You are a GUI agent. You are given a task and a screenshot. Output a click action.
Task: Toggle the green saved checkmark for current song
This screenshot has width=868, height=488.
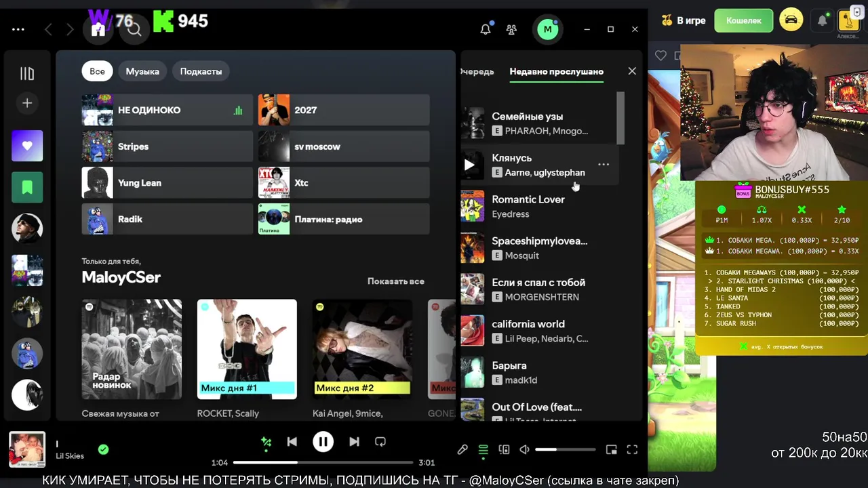[103, 449]
